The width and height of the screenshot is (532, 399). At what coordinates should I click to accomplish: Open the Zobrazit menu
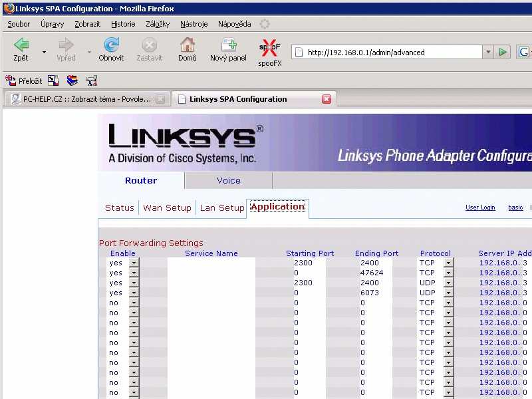88,24
